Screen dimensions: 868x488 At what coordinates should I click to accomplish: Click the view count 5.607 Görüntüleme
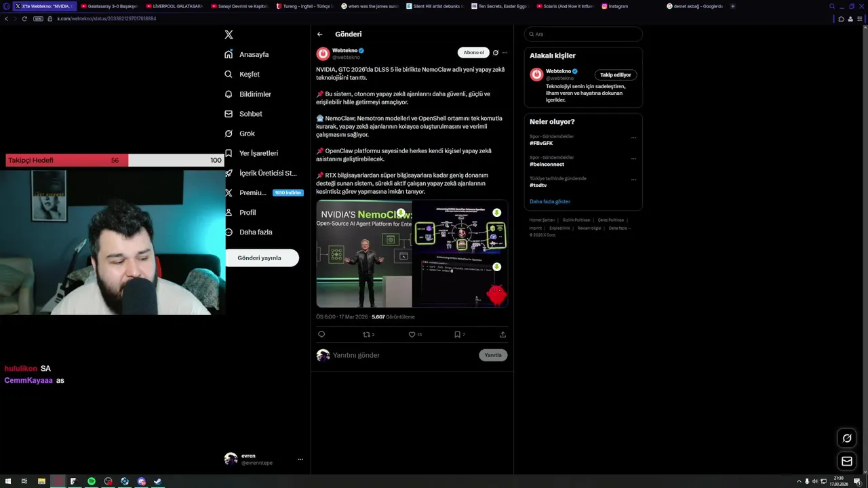(x=393, y=317)
